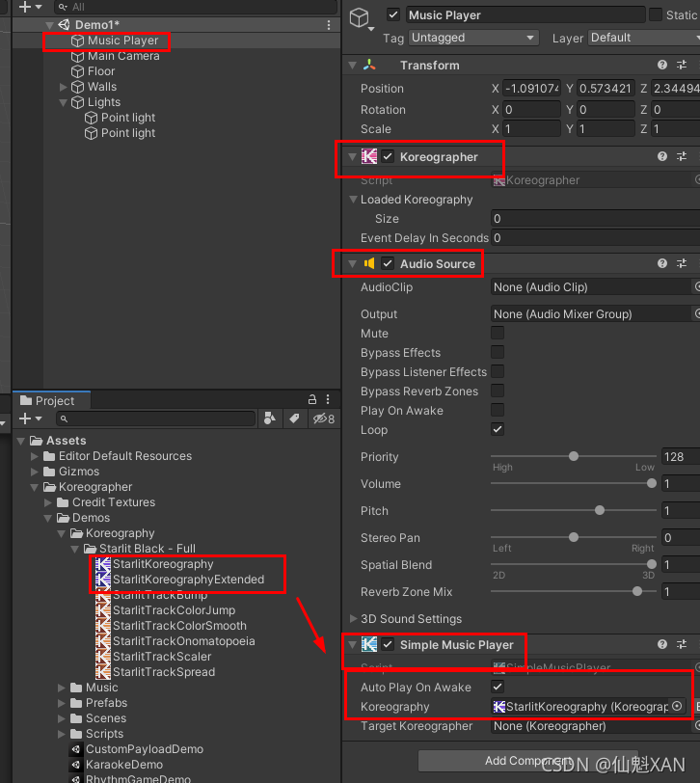Toggle the Project panel lock icon
The height and width of the screenshot is (783, 700).
pos(312,399)
